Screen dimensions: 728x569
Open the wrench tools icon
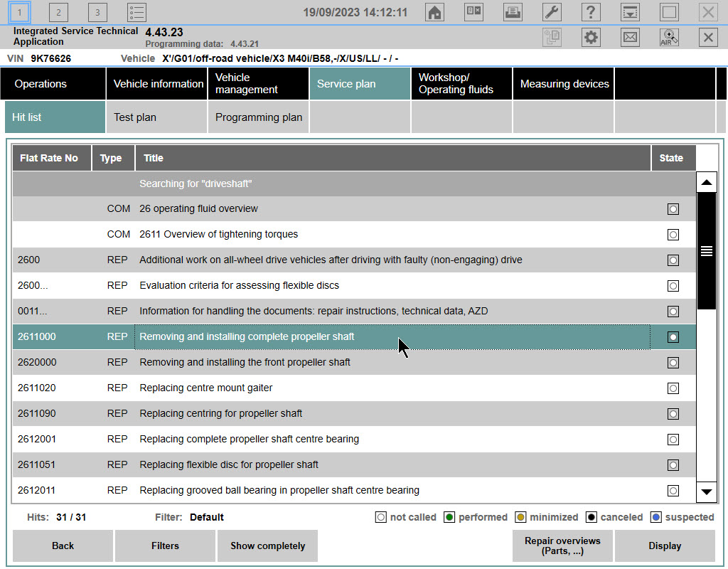click(x=552, y=12)
